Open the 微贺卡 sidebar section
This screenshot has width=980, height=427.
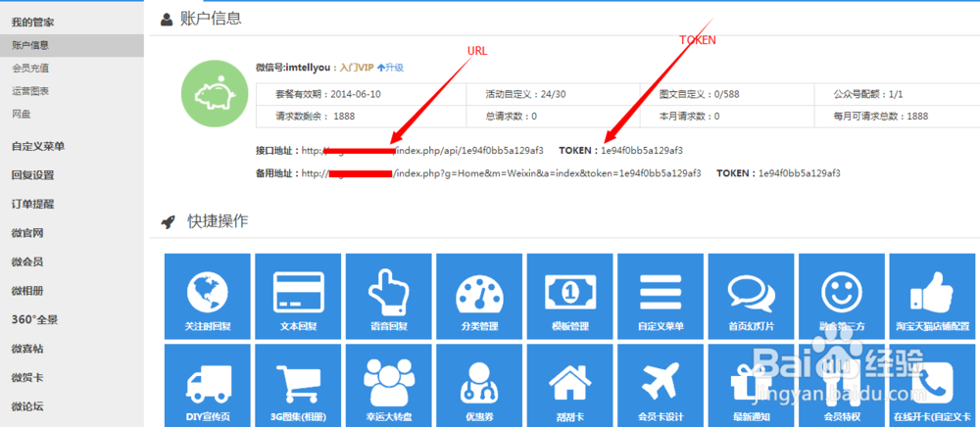point(26,378)
